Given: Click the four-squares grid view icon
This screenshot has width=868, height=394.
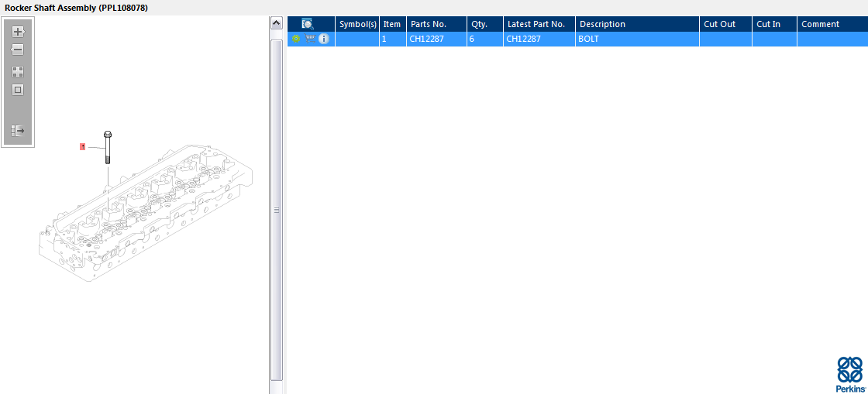Looking at the screenshot, I should (18, 72).
